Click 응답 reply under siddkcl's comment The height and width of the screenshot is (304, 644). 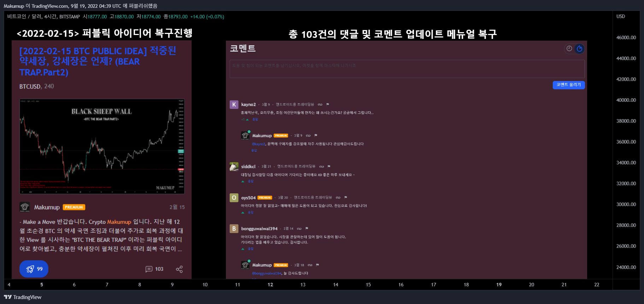click(x=251, y=181)
